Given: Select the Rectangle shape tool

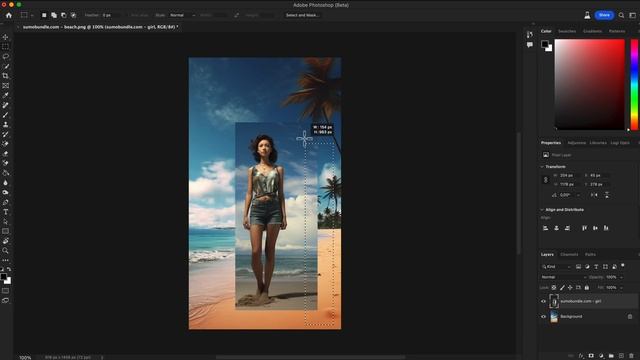Looking at the screenshot, I should point(5,231).
